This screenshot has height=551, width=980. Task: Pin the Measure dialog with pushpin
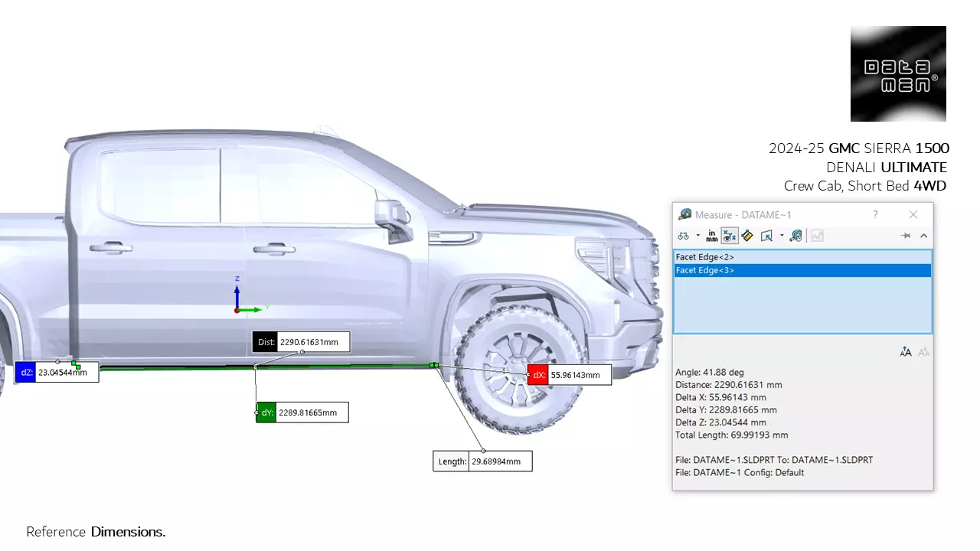tap(906, 236)
